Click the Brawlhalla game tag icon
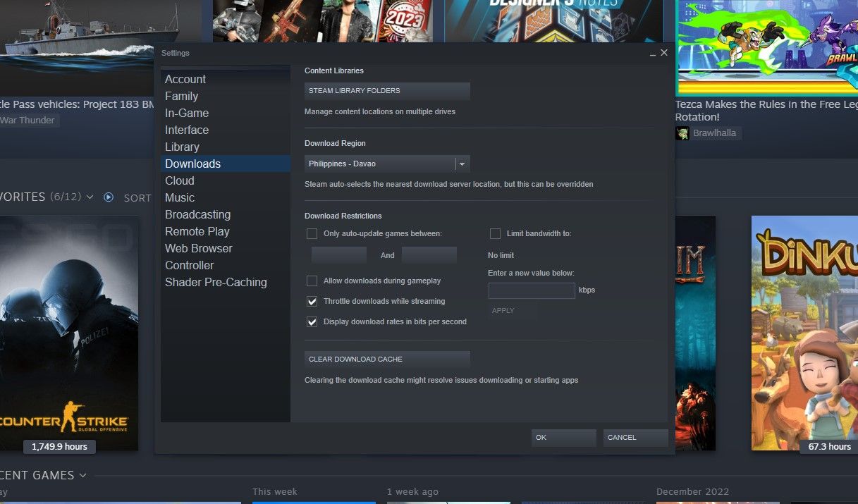Image resolution: width=858 pixels, height=504 pixels. pyautogui.click(x=682, y=133)
